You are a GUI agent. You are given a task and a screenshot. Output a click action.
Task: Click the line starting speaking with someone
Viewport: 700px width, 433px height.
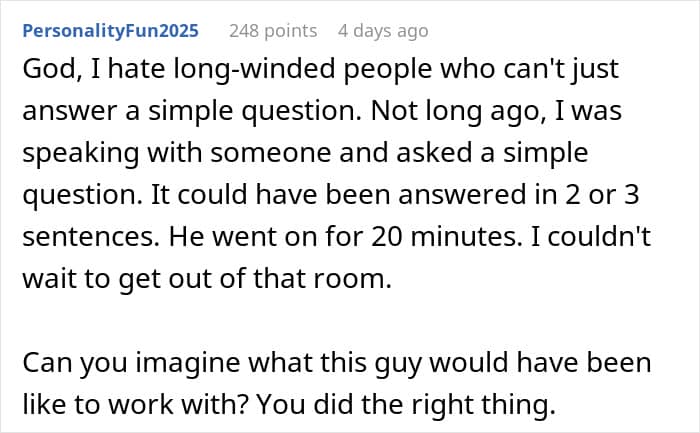tap(305, 153)
